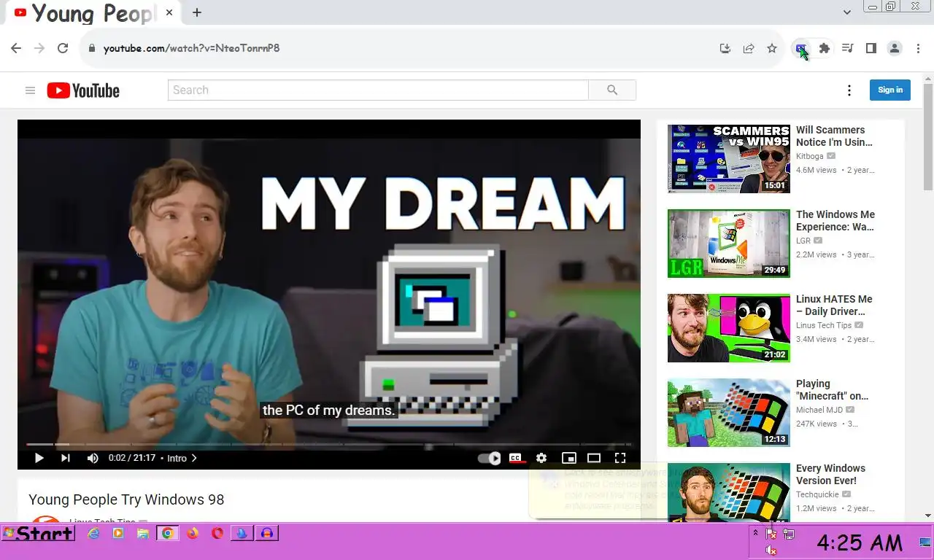Open the Will Scammers Notice thumbnail
The height and width of the screenshot is (560, 934).
729,159
